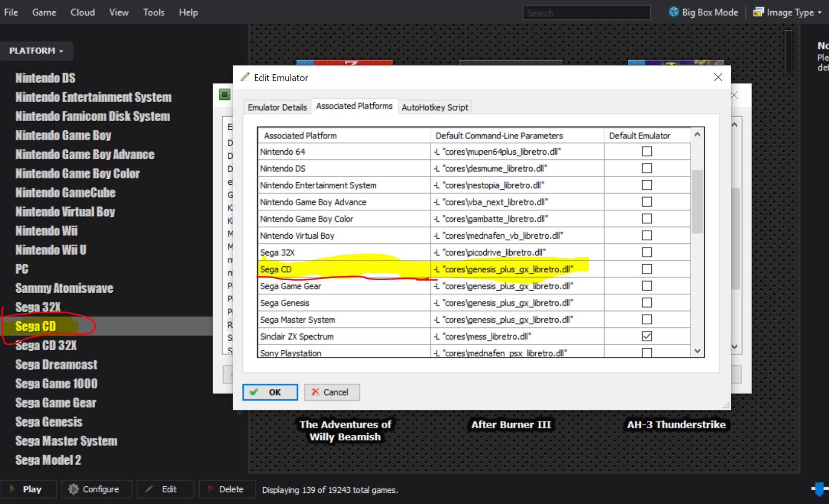This screenshot has width=829, height=504.
Task: Enable Default Emulator for Nintendo Game Boy Advance
Action: click(647, 202)
